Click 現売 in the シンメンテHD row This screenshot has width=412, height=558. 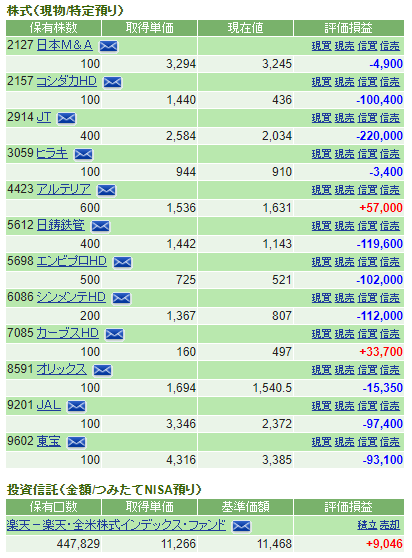344,298
